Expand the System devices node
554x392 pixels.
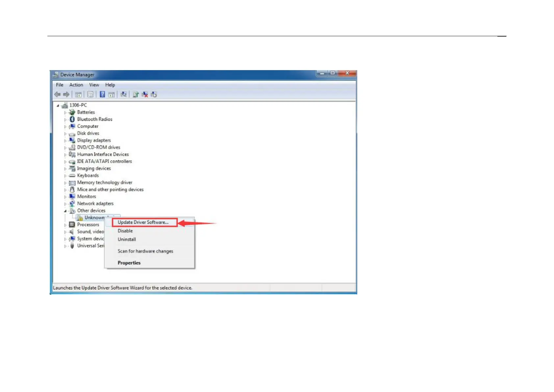pos(65,239)
